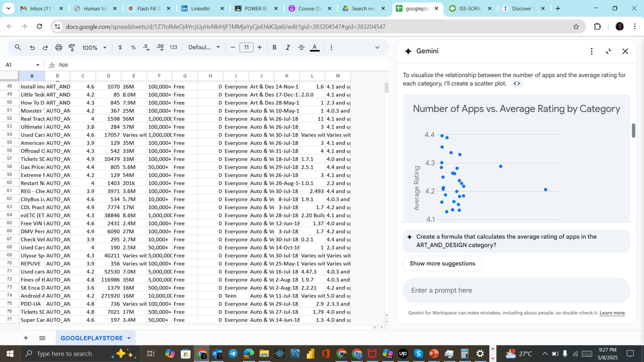644x362 pixels.
Task: Bookmark this page with the star
Action: tap(576, 26)
